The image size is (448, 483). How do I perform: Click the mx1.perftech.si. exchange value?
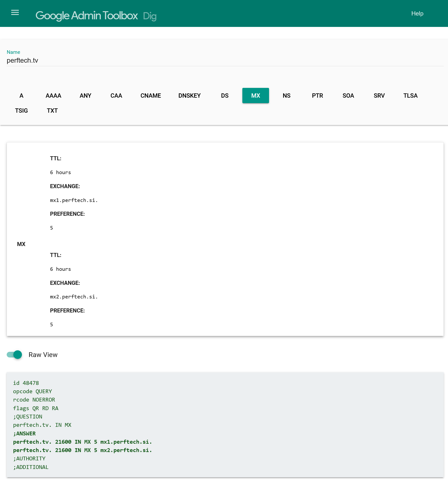click(x=74, y=200)
